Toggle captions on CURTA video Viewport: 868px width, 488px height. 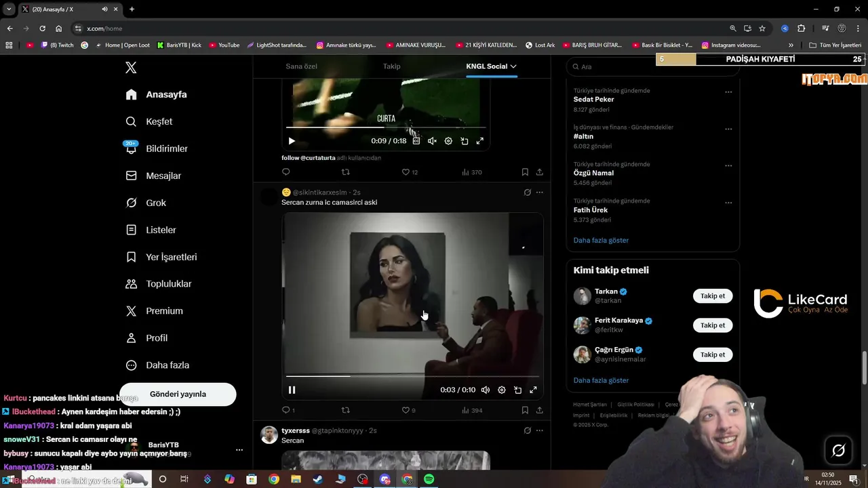click(x=416, y=141)
